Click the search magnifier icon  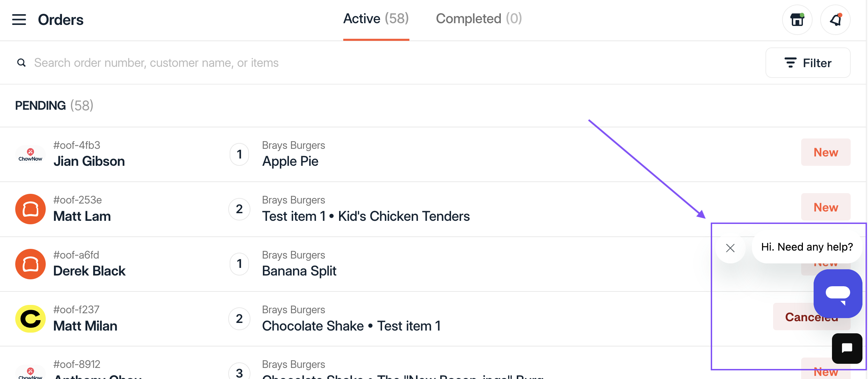[21, 63]
